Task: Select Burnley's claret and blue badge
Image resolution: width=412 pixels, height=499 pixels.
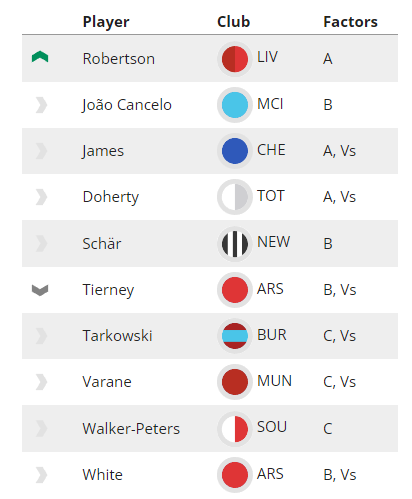Action: tap(235, 336)
